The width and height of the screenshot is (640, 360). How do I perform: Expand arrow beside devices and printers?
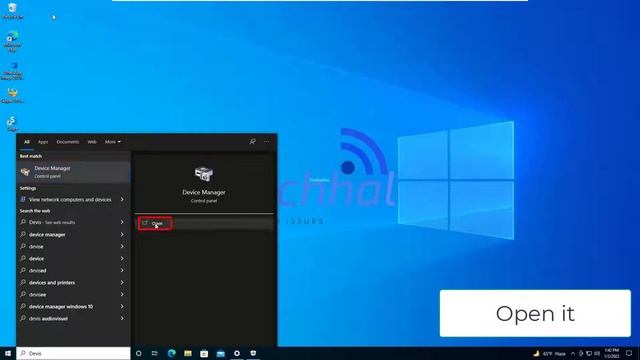click(x=122, y=282)
